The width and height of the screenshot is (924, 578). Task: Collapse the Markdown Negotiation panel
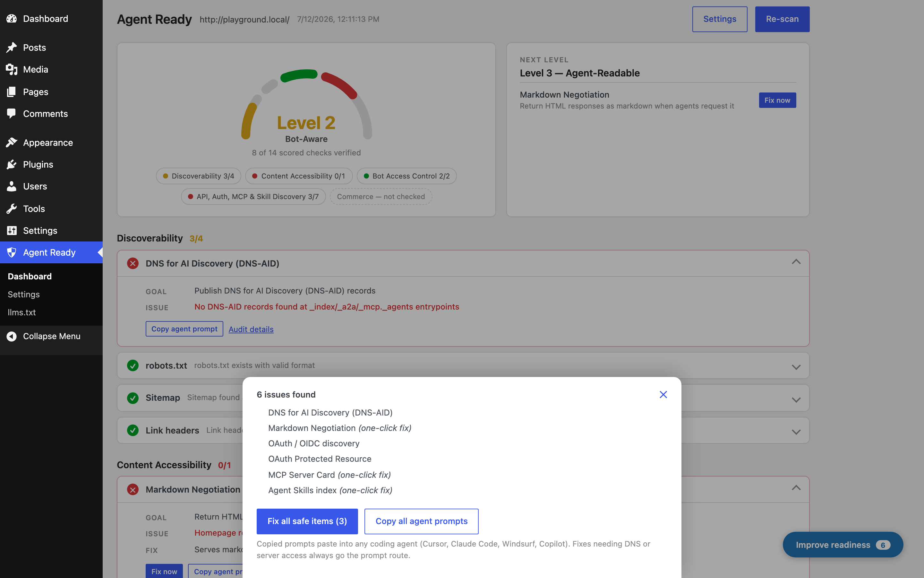(x=796, y=488)
